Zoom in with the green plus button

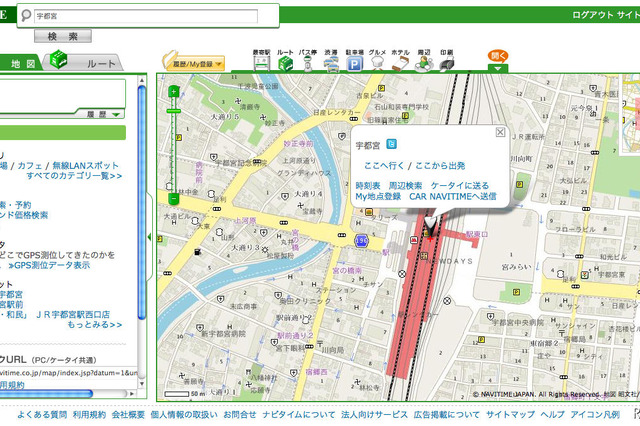(173, 92)
